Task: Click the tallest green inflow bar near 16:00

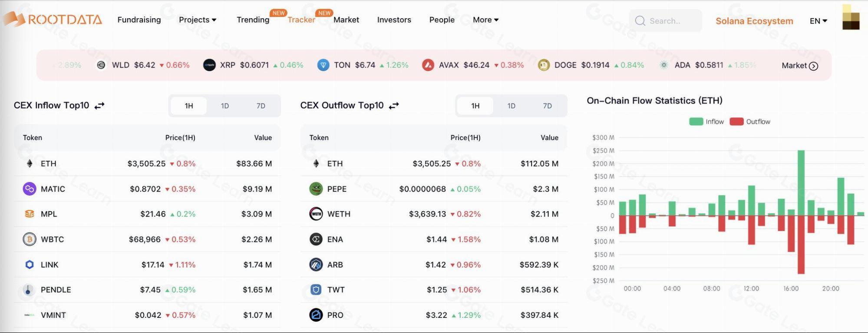Action: pyautogui.click(x=801, y=183)
